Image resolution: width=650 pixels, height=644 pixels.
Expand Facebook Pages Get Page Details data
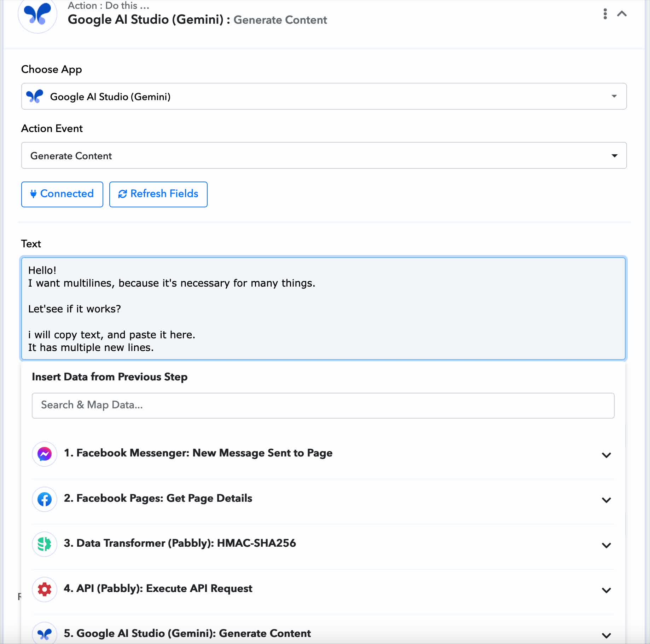point(606,500)
